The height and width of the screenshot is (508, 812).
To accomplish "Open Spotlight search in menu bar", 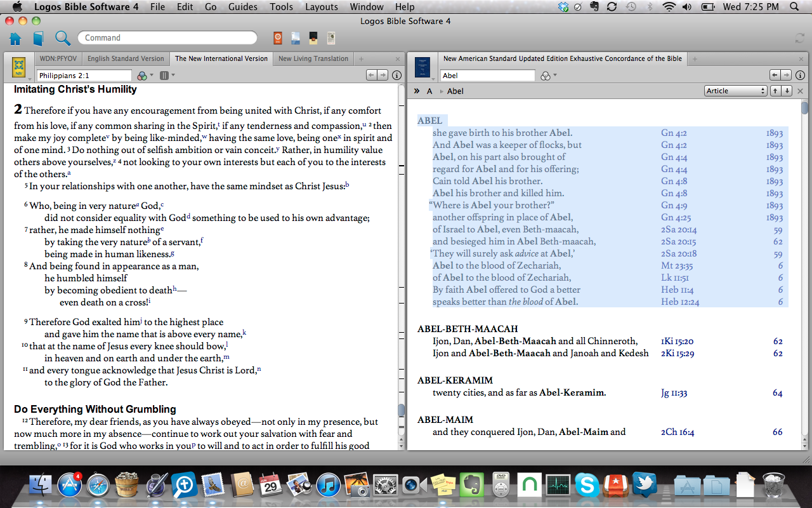I will coord(795,7).
